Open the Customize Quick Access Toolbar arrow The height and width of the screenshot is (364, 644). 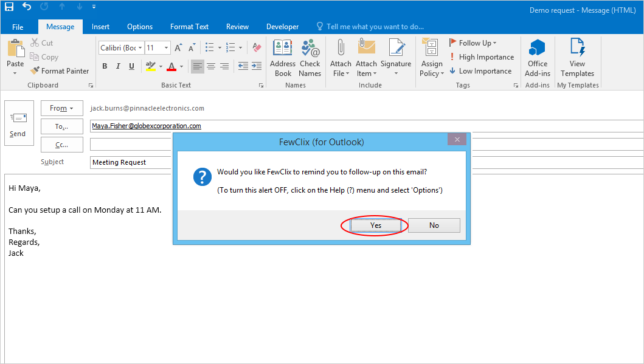(x=94, y=7)
